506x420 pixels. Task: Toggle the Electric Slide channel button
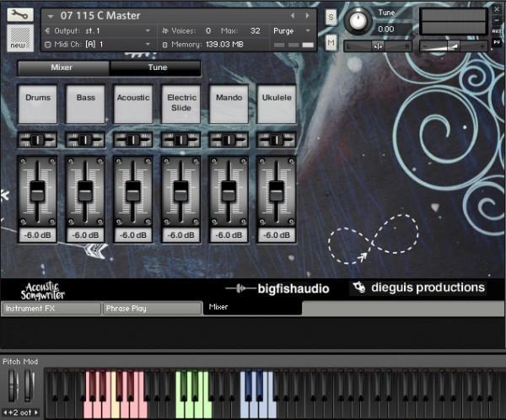(x=181, y=104)
